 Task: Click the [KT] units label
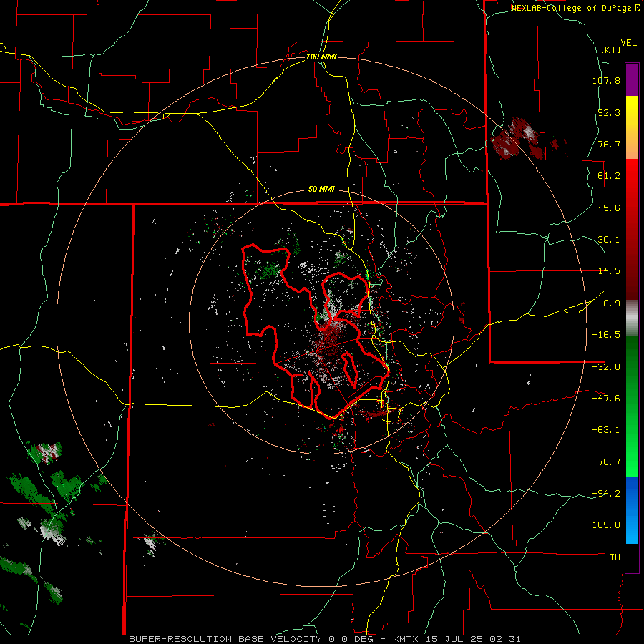(611, 49)
